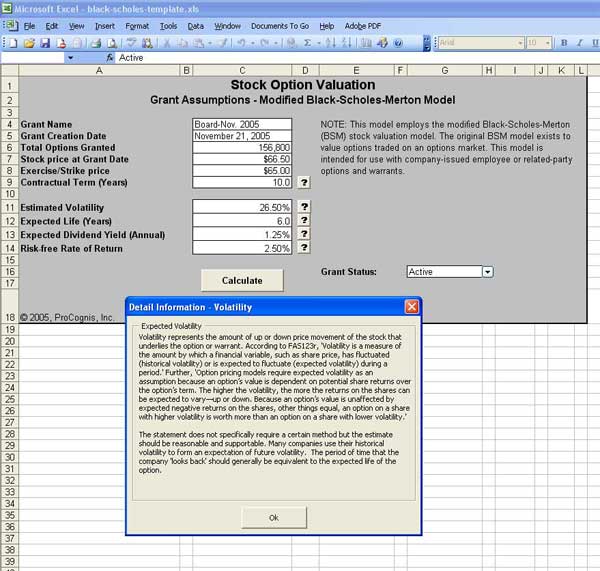Click the Paste clipboard icon
The width and height of the screenshot is (600, 571).
pyautogui.click(x=199, y=43)
